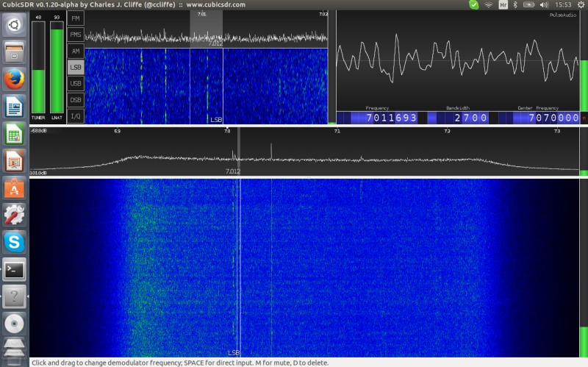
Task: Open LibreOffice Writer from the dock
Action: tap(14, 107)
